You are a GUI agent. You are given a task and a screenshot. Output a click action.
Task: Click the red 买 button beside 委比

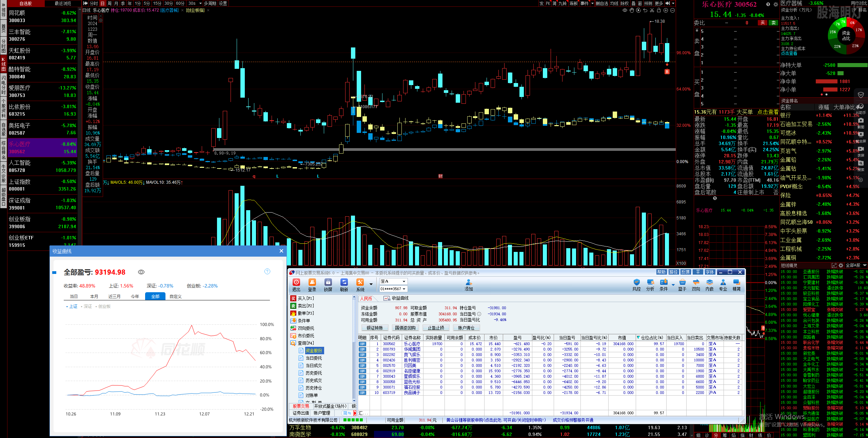point(763,23)
